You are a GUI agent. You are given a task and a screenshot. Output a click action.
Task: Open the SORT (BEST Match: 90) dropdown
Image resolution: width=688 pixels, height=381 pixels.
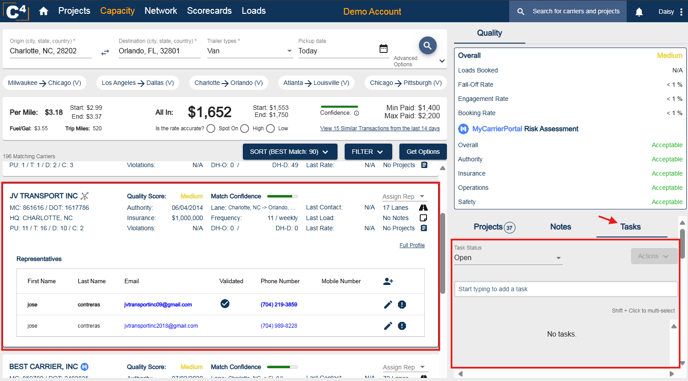(x=290, y=152)
